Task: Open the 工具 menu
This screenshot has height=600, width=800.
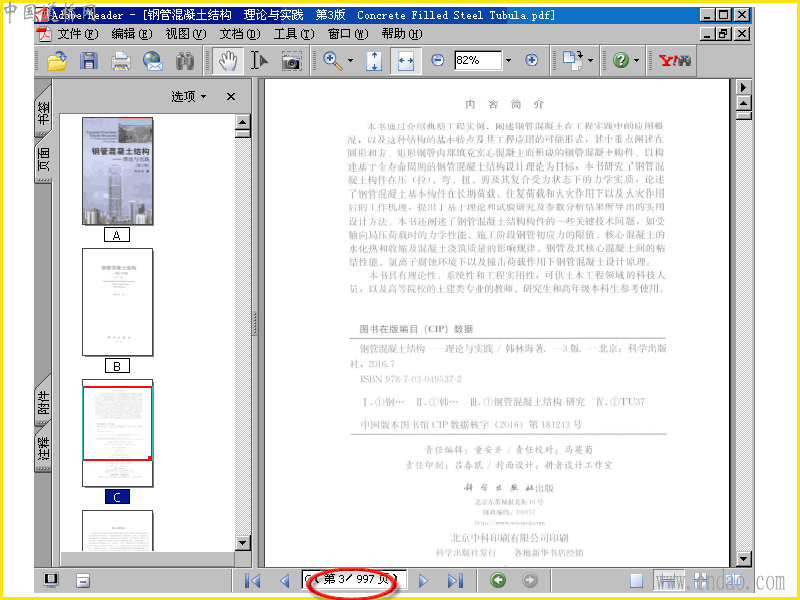Action: pyautogui.click(x=293, y=34)
